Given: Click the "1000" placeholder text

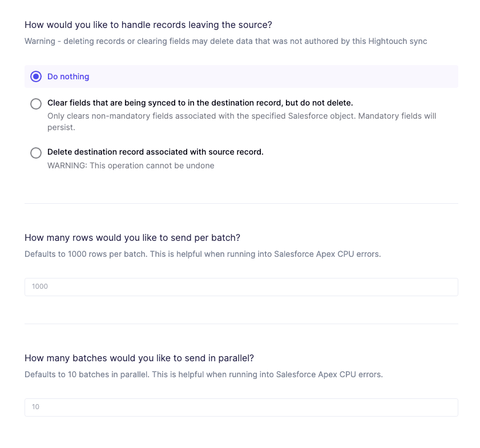Looking at the screenshot, I should (x=40, y=286).
